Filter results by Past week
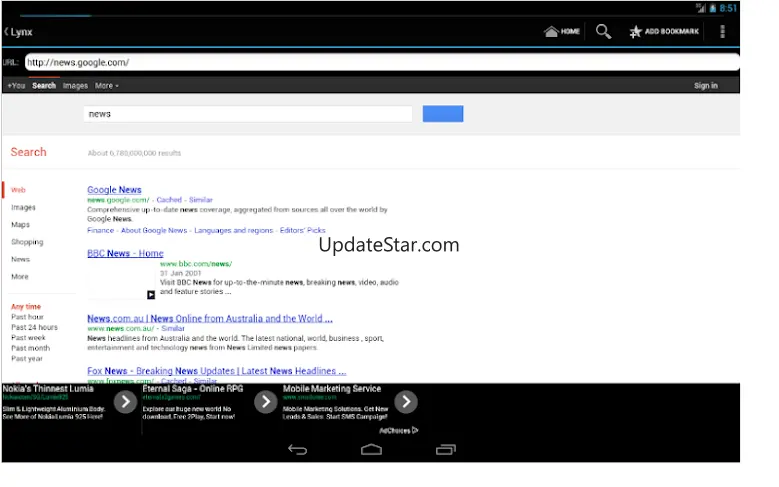 pos(28,338)
